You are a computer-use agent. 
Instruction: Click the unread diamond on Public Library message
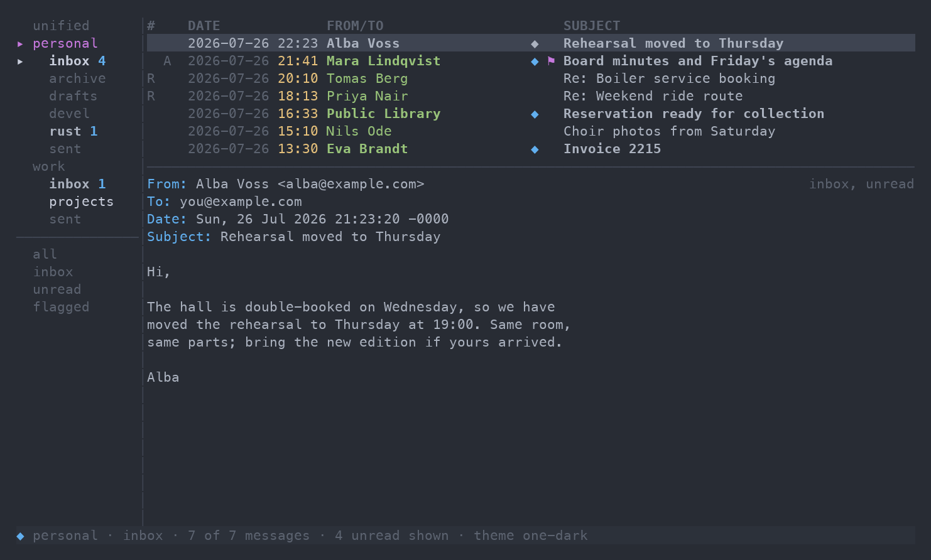535,114
